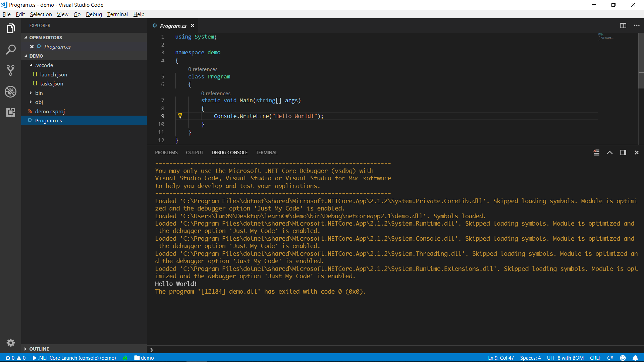Click the lightbulb code action icon
The width and height of the screenshot is (644, 362).
[180, 116]
